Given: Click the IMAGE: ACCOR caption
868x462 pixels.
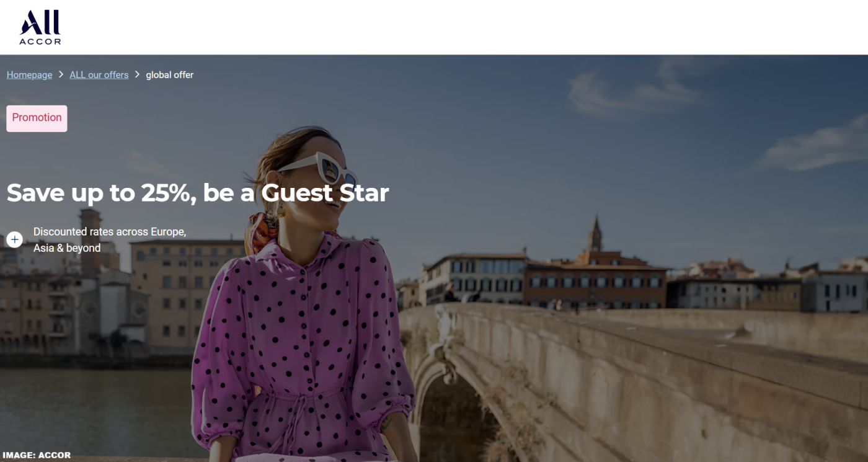Looking at the screenshot, I should pyautogui.click(x=37, y=455).
